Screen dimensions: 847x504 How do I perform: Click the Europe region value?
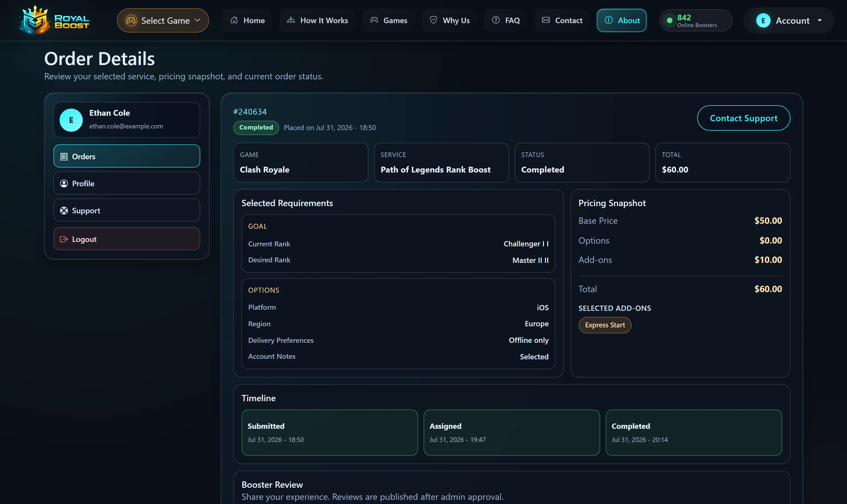point(537,324)
